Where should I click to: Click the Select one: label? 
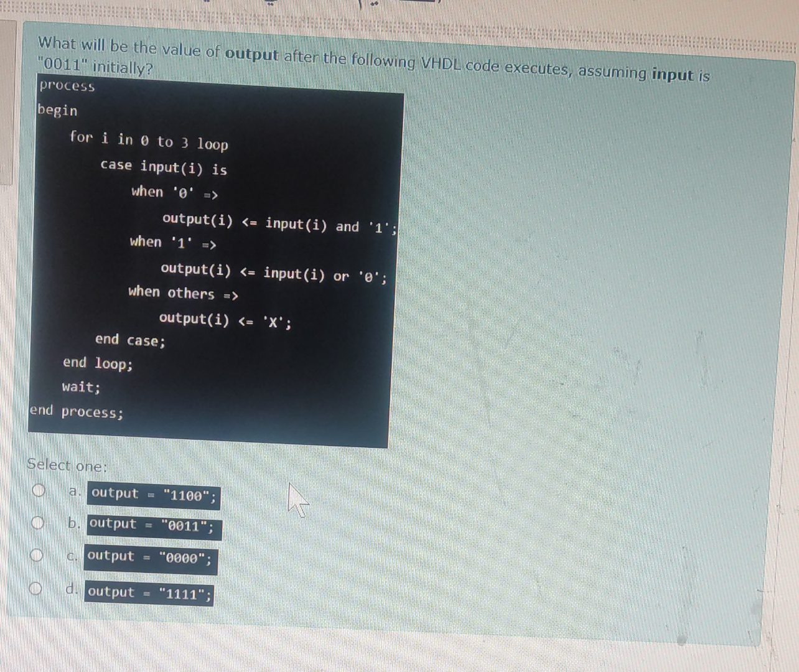pos(68,465)
